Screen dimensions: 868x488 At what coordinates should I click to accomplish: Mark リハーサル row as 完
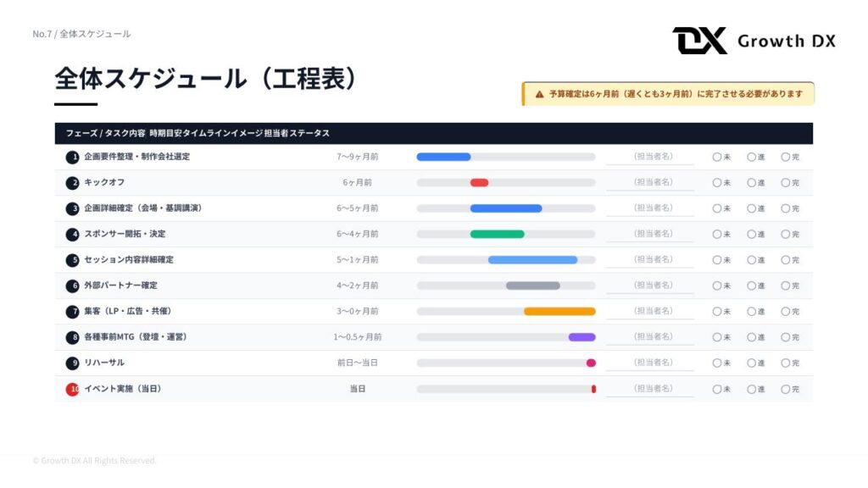pos(785,363)
